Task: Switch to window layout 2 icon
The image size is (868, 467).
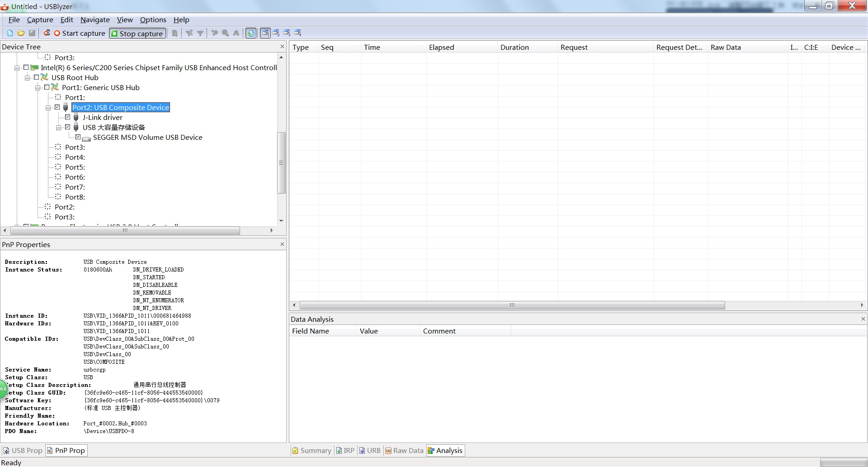Action: tap(276, 33)
